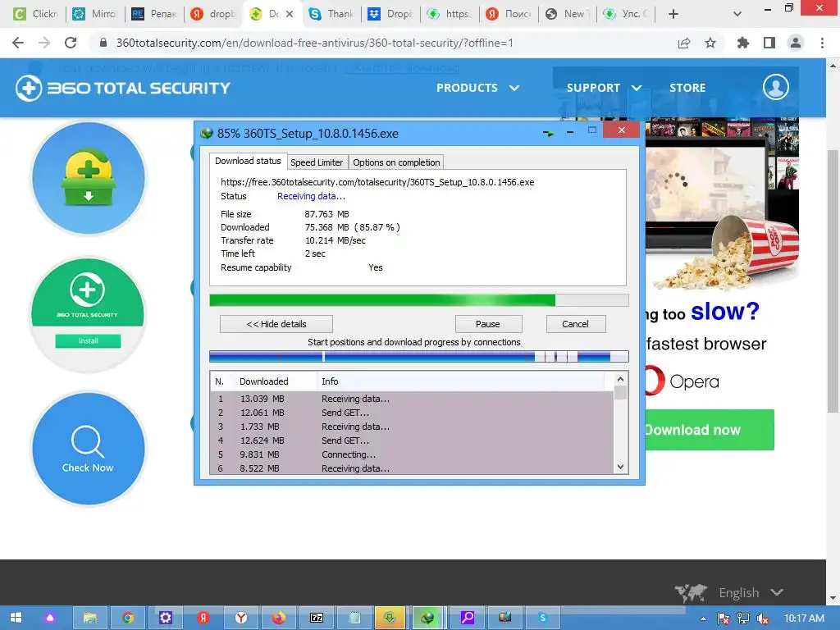Open the user account icon on website

[x=776, y=87]
